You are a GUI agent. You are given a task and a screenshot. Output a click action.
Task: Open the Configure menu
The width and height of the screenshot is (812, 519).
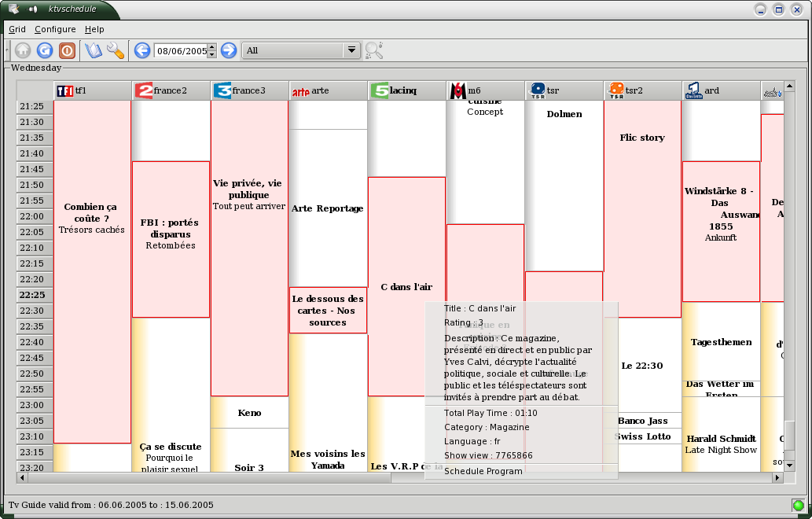[x=55, y=30]
